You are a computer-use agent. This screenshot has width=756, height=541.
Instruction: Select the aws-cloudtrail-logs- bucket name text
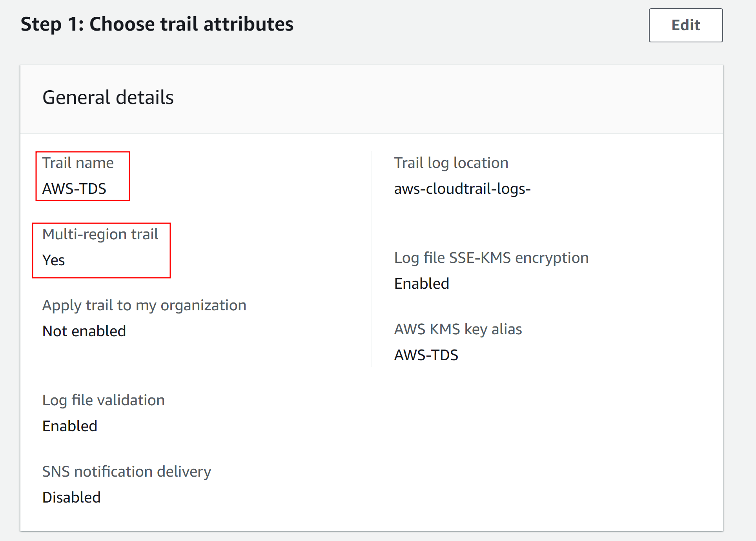click(x=462, y=189)
